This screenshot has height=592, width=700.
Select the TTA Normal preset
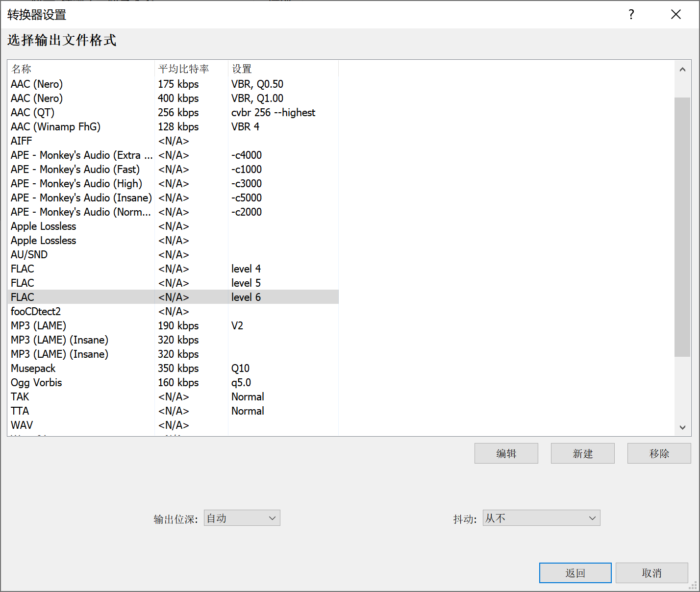[x=173, y=411]
